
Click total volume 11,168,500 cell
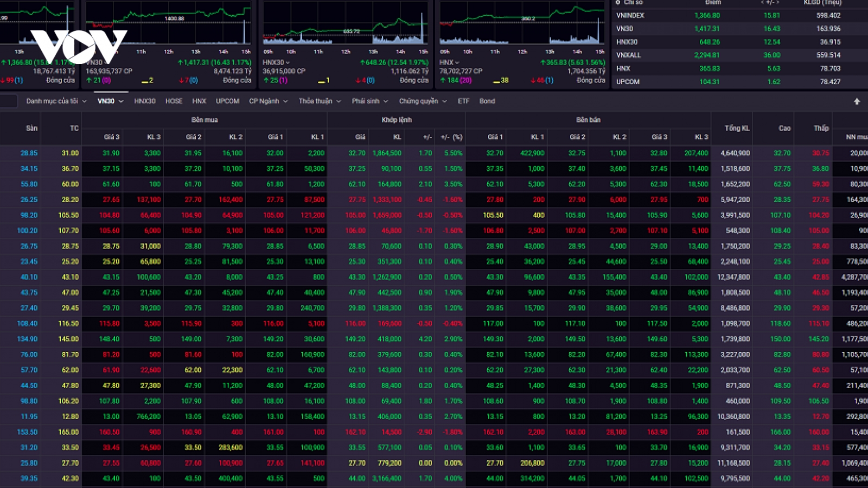(x=733, y=464)
